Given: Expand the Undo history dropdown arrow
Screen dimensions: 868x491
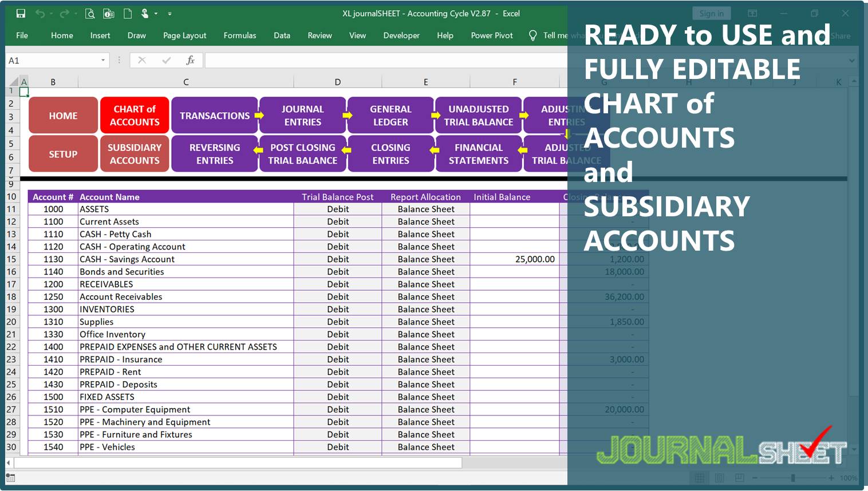Looking at the screenshot, I should (x=52, y=13).
